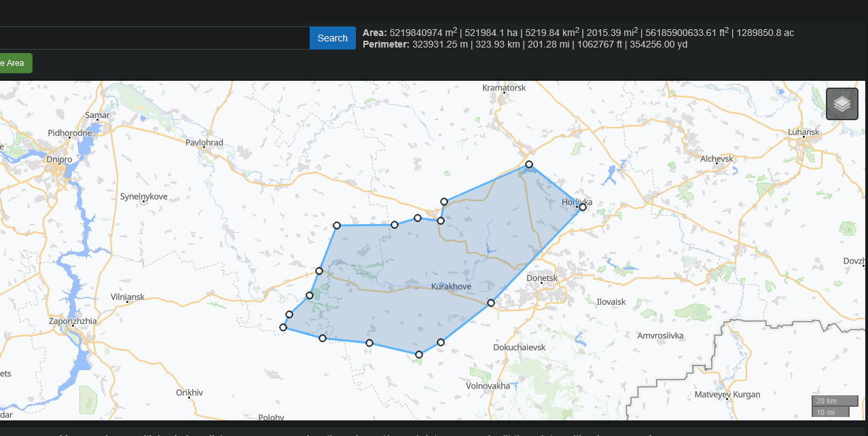
Task: Focus the location search input field
Action: pos(155,38)
